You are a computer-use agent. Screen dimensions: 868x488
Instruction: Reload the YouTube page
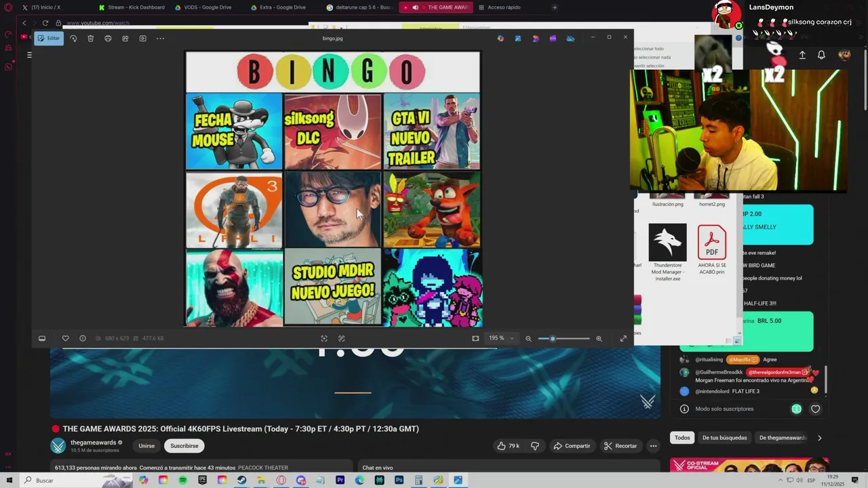click(45, 23)
